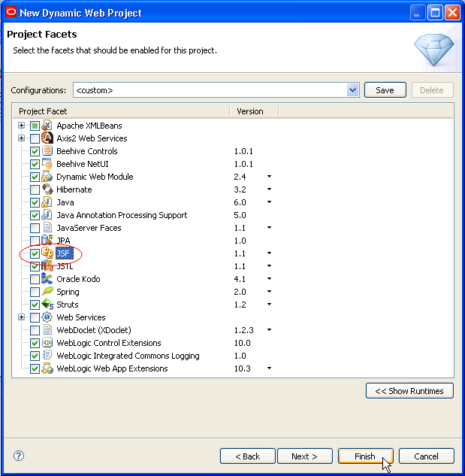Click the Beehive Controls facet icon
This screenshot has width=465, height=476.
tap(47, 150)
